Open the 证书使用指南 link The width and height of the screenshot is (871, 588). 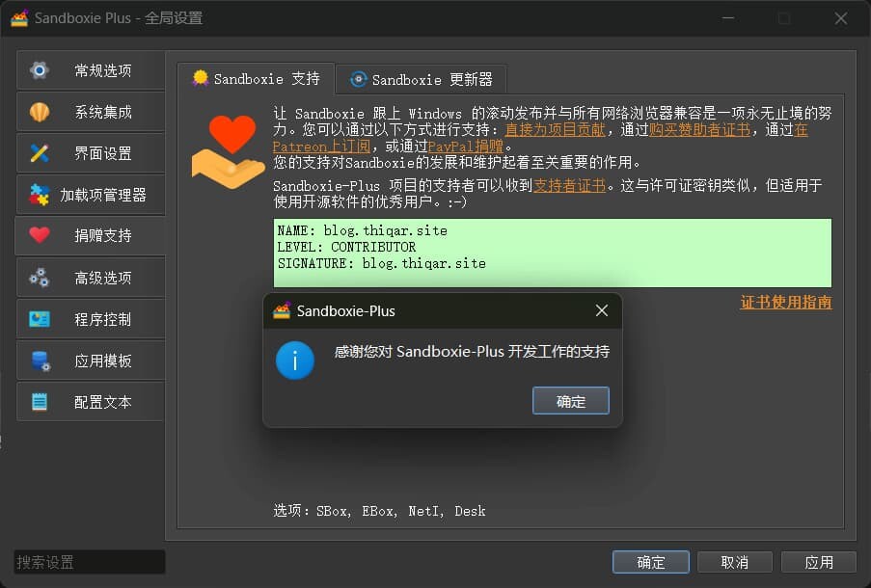[x=786, y=302]
